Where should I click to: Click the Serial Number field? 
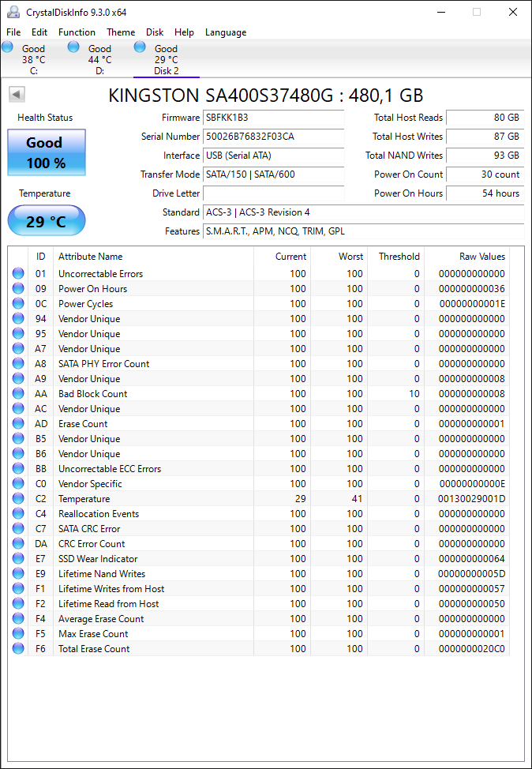pos(274,137)
